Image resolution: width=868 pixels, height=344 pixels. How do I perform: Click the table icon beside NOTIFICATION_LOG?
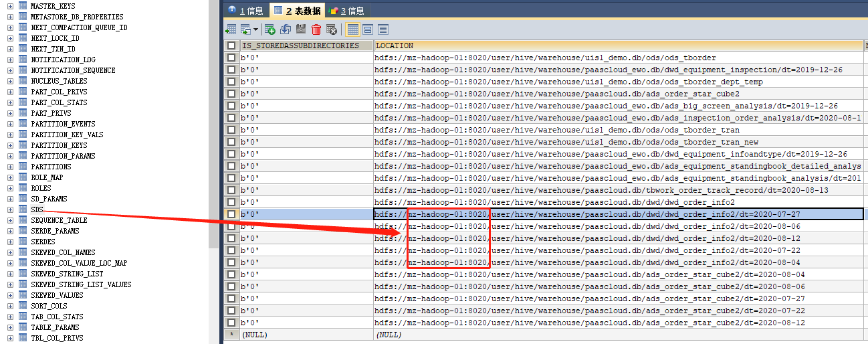(22, 60)
